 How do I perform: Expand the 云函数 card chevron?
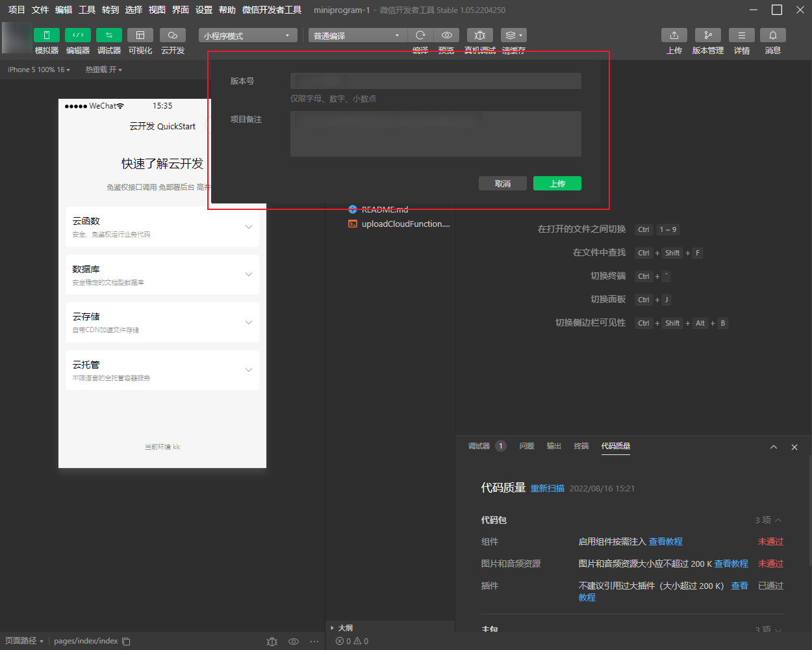click(249, 227)
